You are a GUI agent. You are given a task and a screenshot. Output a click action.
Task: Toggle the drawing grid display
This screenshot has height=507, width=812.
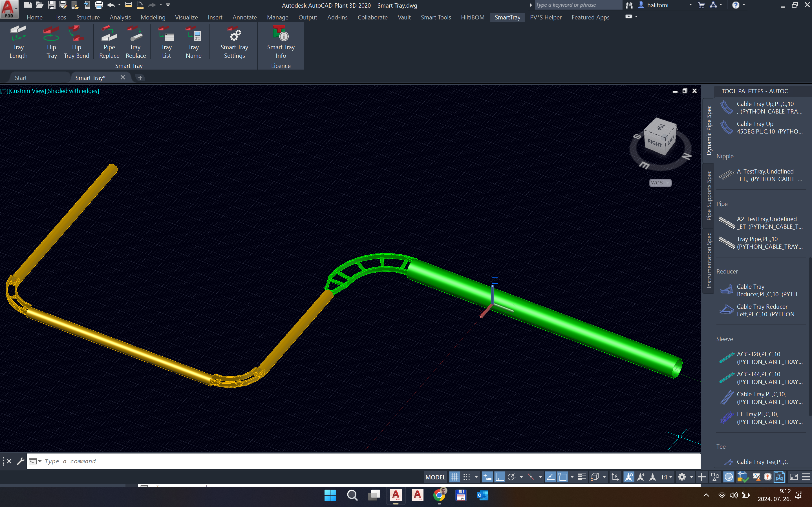click(x=454, y=477)
